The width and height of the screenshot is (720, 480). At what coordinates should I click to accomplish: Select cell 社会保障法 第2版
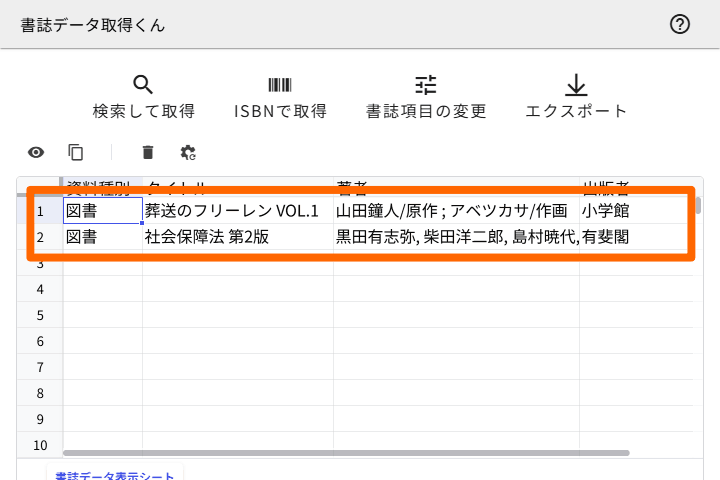237,237
